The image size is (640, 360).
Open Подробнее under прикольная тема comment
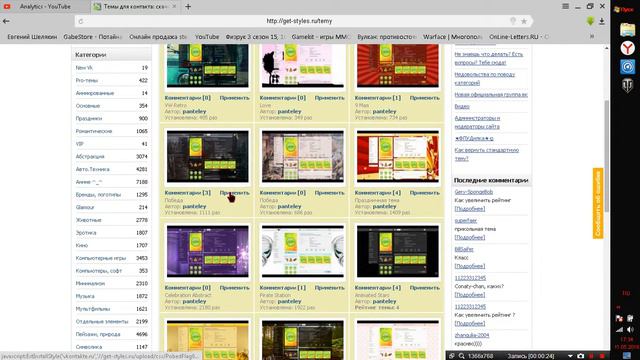[470, 238]
